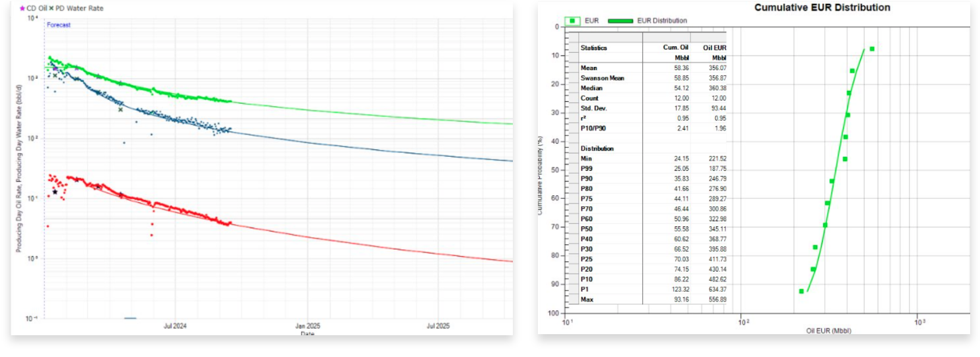Screen dimensions: 980x357
Task: Select the green X marker on blue water curve
Action: (120, 110)
